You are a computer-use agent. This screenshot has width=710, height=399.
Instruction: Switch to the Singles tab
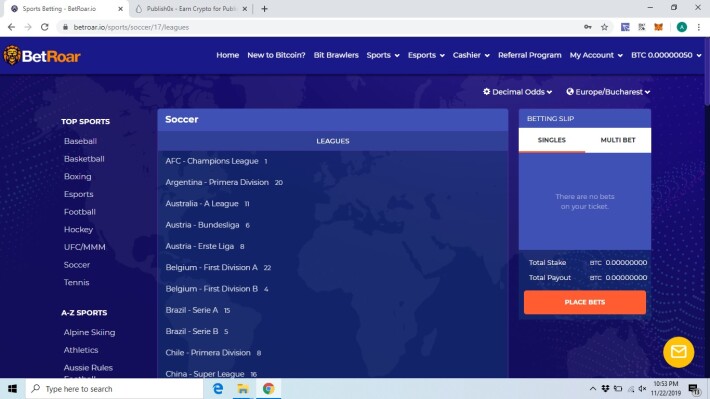click(552, 140)
